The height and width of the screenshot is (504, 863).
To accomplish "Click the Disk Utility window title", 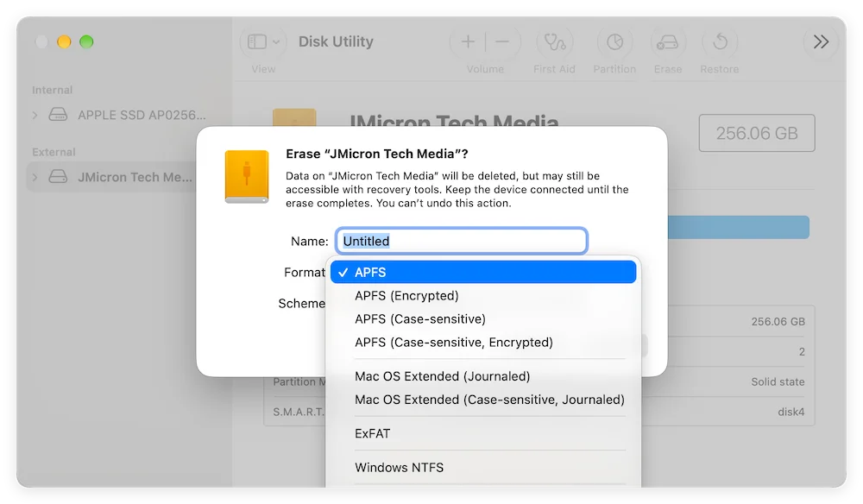I will click(336, 41).
